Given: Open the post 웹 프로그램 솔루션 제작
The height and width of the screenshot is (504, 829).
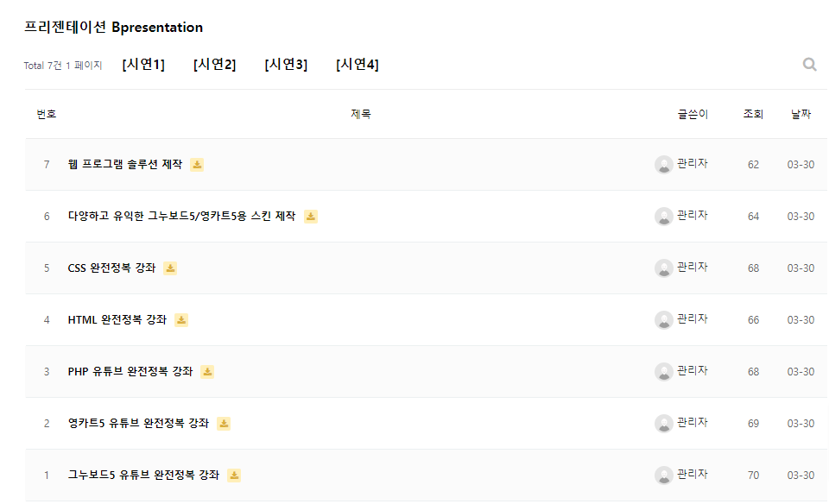Looking at the screenshot, I should 125,165.
